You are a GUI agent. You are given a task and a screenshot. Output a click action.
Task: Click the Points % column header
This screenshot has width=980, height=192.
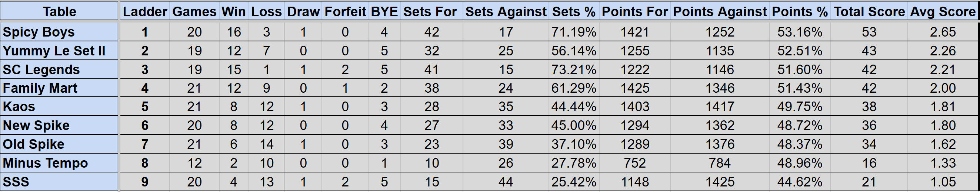coord(800,11)
